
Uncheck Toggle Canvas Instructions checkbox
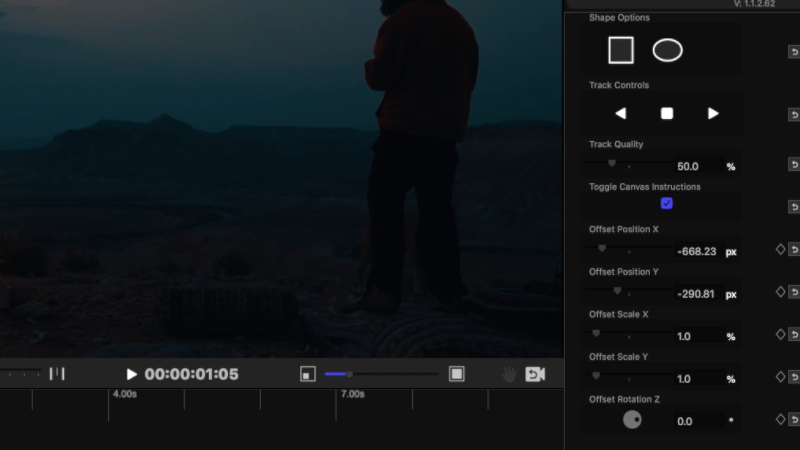[666, 203]
